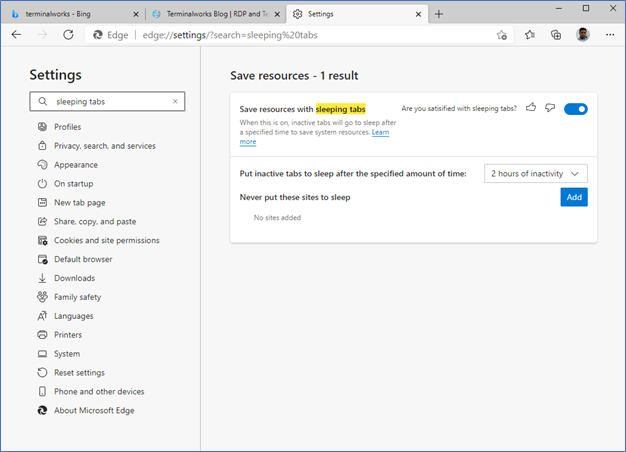Click the Family safety icon
The height and width of the screenshot is (452, 626).
coord(42,297)
